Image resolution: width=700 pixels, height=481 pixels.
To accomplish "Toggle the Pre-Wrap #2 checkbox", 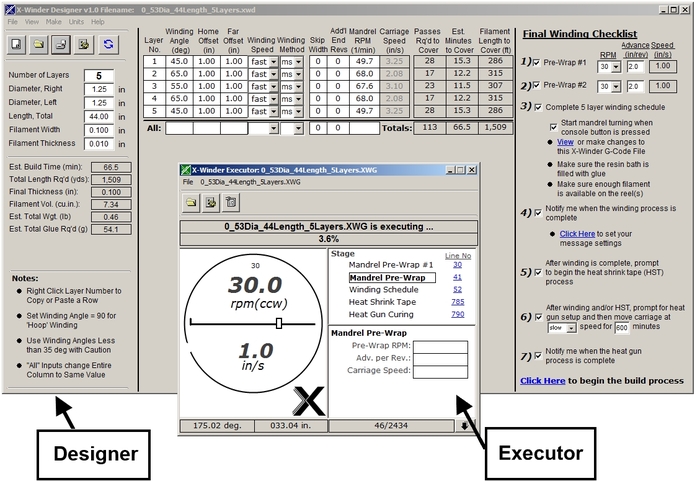I will (x=537, y=85).
